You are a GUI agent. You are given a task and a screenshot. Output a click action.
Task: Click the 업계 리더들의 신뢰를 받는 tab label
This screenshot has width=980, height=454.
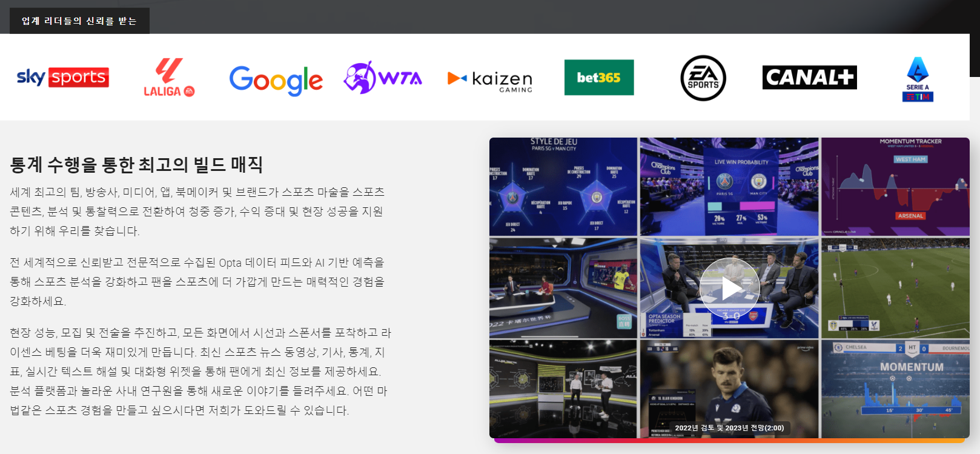(x=79, y=21)
